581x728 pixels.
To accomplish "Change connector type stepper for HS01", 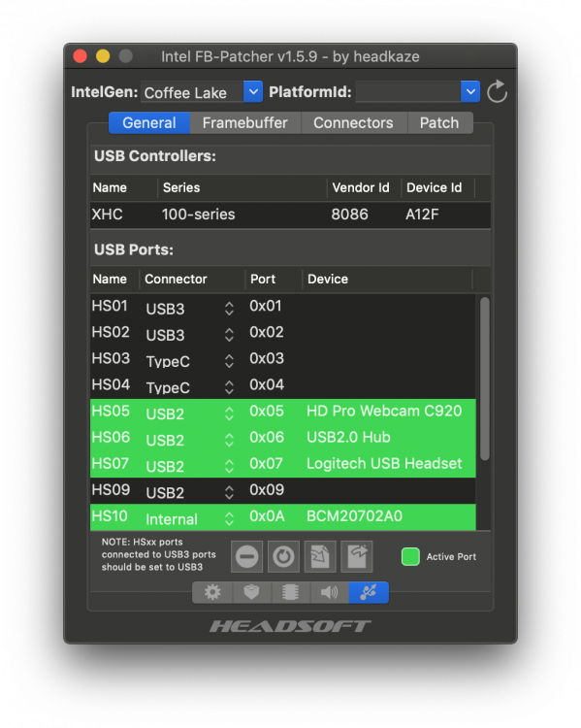I will pyautogui.click(x=229, y=309).
